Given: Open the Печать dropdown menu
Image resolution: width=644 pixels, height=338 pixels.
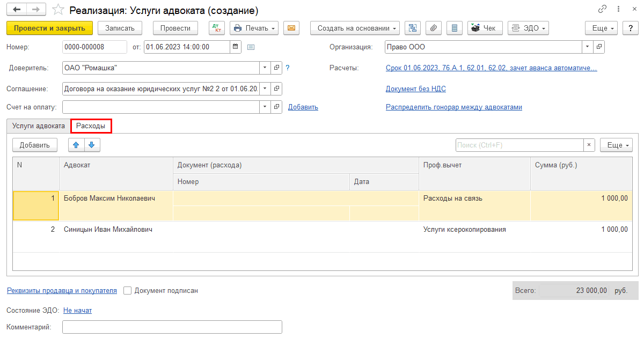Looking at the screenshot, I should (x=254, y=28).
